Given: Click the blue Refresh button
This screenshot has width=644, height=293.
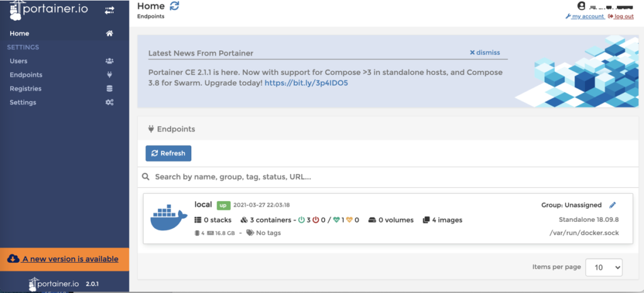Looking at the screenshot, I should [169, 153].
